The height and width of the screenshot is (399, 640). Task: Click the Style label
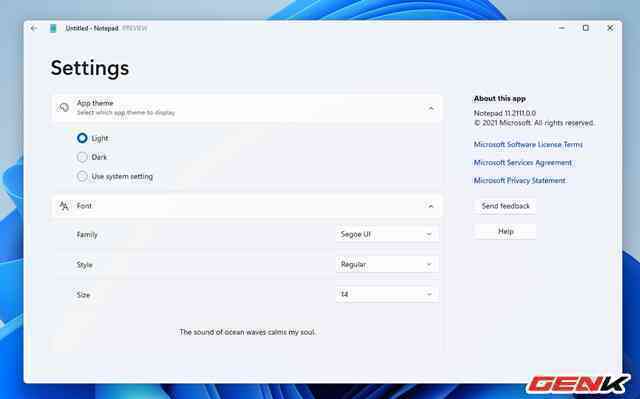click(x=84, y=265)
